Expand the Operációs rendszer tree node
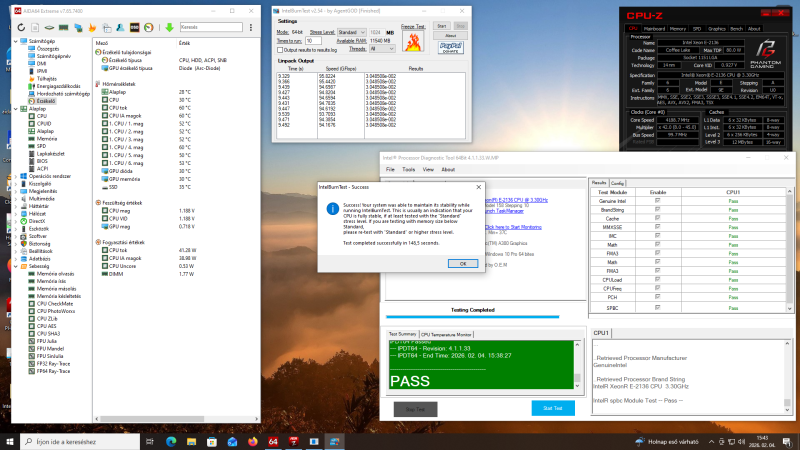Image resolution: width=800 pixels, height=450 pixels. [16, 176]
